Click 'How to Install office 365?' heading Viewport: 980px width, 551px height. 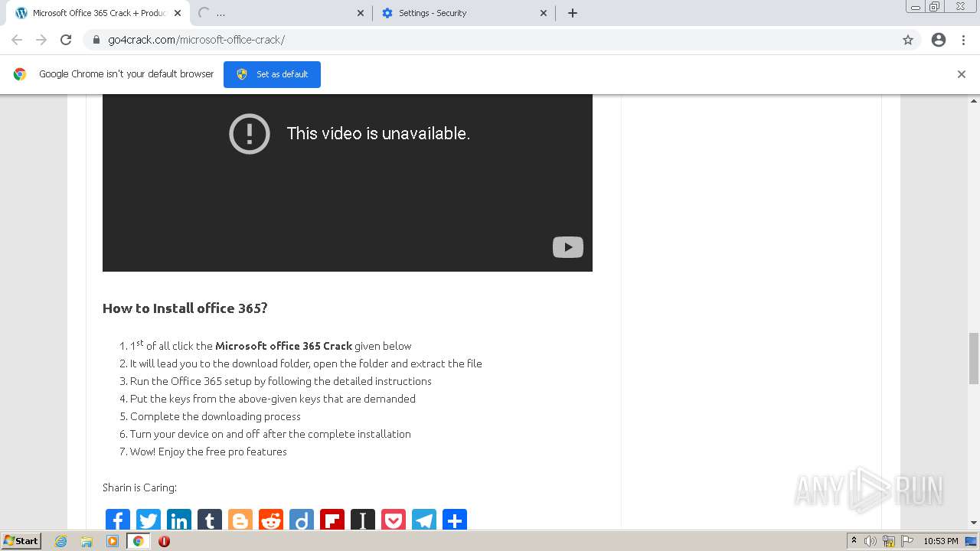coord(185,308)
